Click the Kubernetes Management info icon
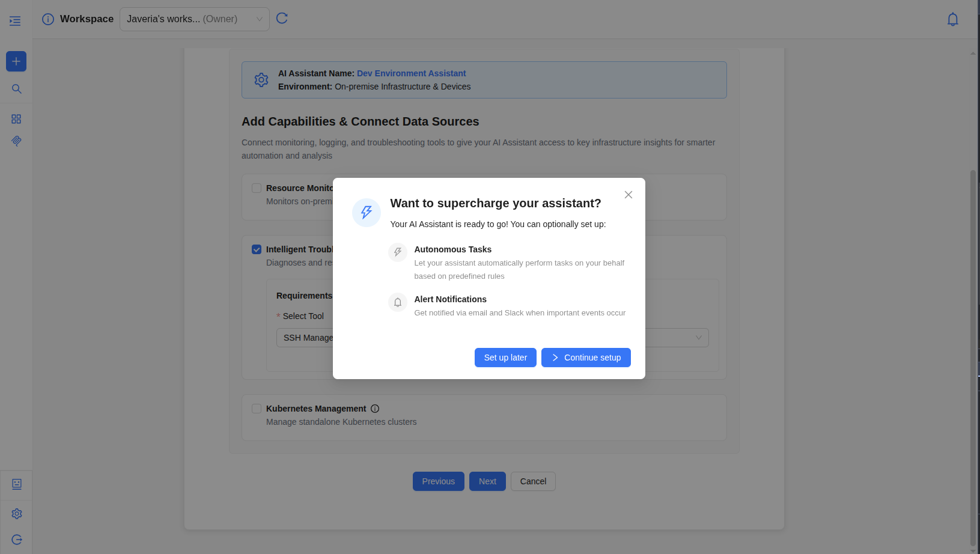The image size is (980, 554). pyautogui.click(x=375, y=409)
